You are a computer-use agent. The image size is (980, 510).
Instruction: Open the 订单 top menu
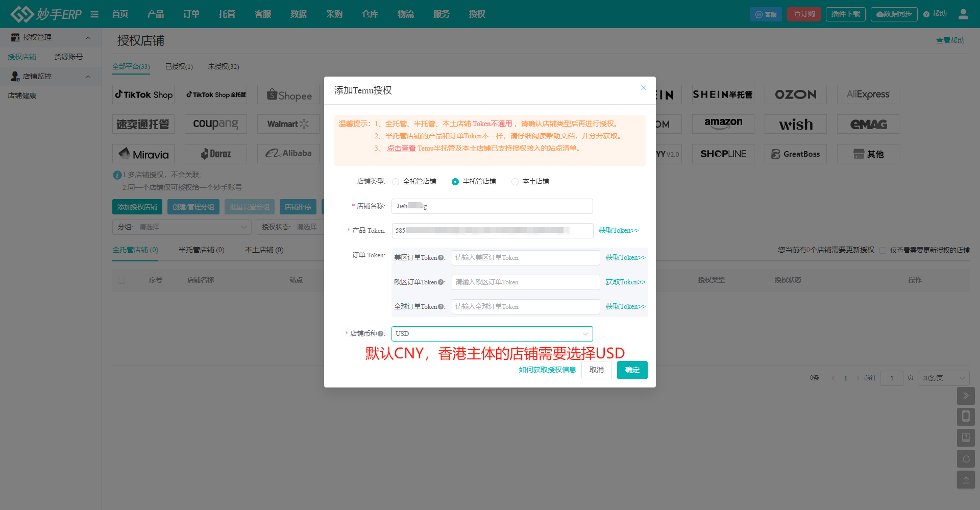191,14
